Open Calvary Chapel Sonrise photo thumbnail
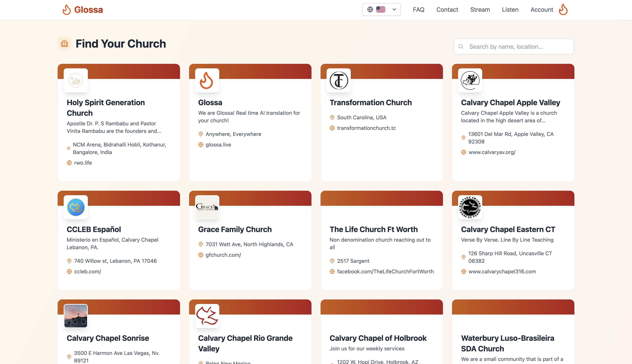632x364 pixels. pyautogui.click(x=76, y=316)
